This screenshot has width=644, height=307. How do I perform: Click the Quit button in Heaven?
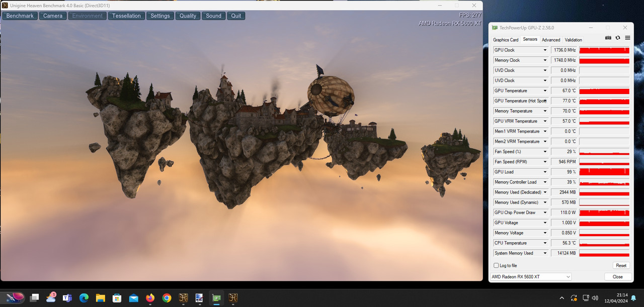click(236, 16)
